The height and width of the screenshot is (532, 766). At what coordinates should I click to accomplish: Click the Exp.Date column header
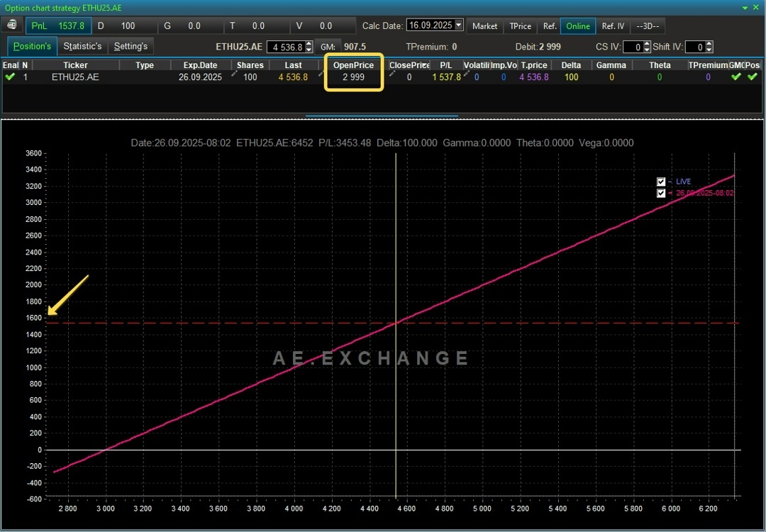tap(200, 65)
